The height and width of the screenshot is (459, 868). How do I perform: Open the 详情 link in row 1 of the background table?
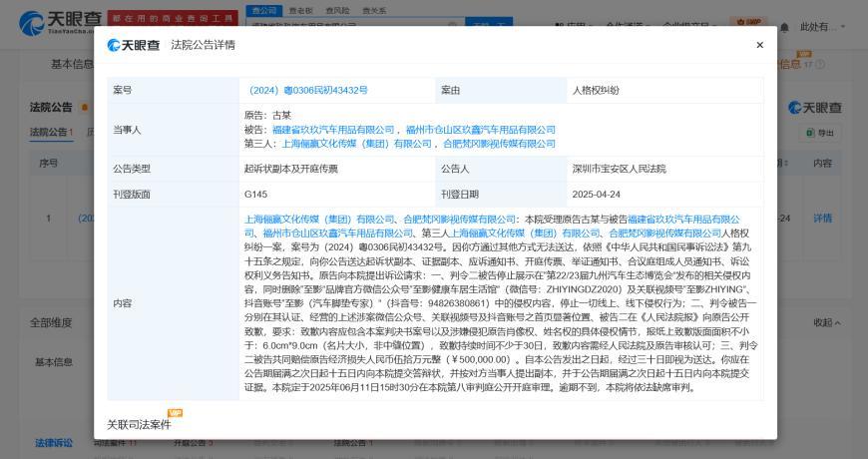point(823,219)
